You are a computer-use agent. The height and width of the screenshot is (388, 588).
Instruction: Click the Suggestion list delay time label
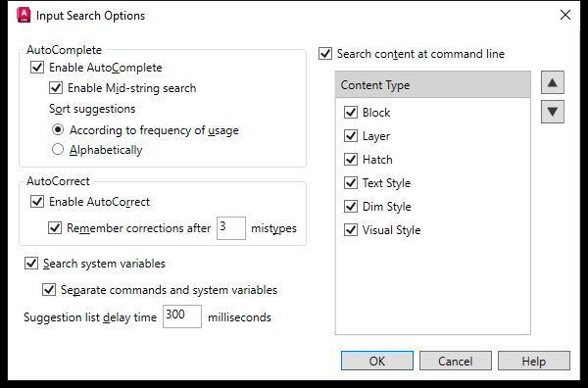[90, 317]
